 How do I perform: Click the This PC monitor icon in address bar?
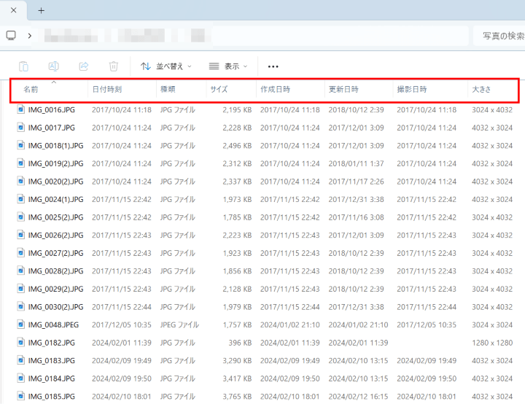[x=11, y=36]
